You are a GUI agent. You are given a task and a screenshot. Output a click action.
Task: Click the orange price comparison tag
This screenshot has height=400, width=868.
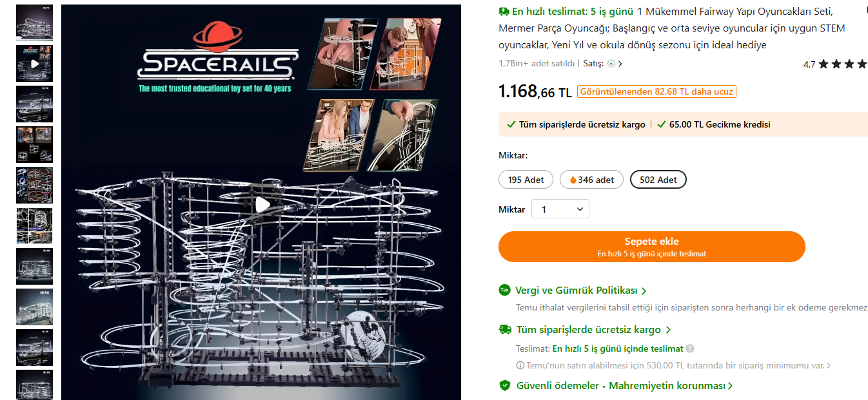pyautogui.click(x=656, y=91)
